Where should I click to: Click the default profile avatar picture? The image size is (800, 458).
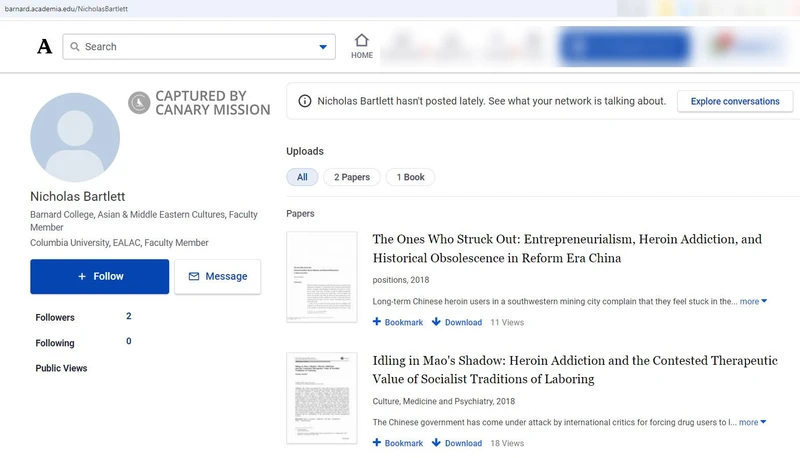coord(75,137)
